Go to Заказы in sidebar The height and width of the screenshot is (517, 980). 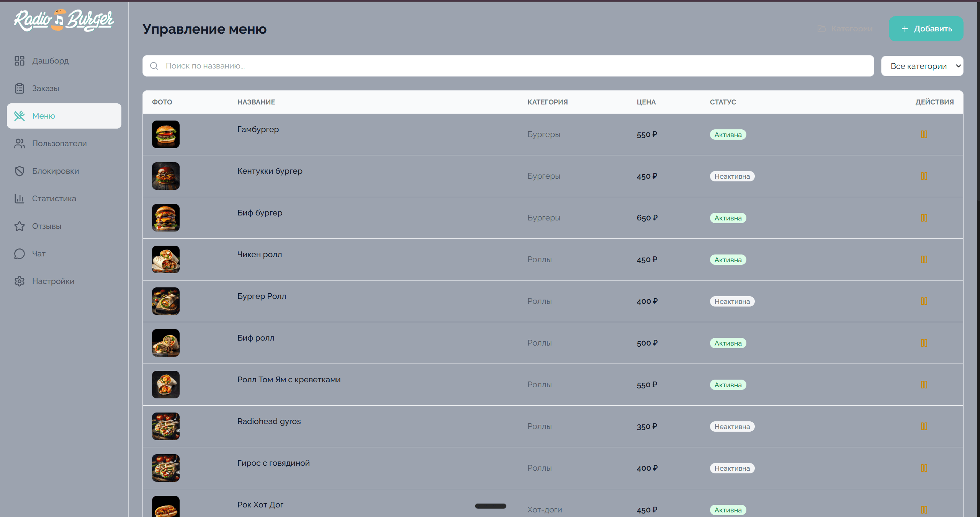pyautogui.click(x=45, y=88)
